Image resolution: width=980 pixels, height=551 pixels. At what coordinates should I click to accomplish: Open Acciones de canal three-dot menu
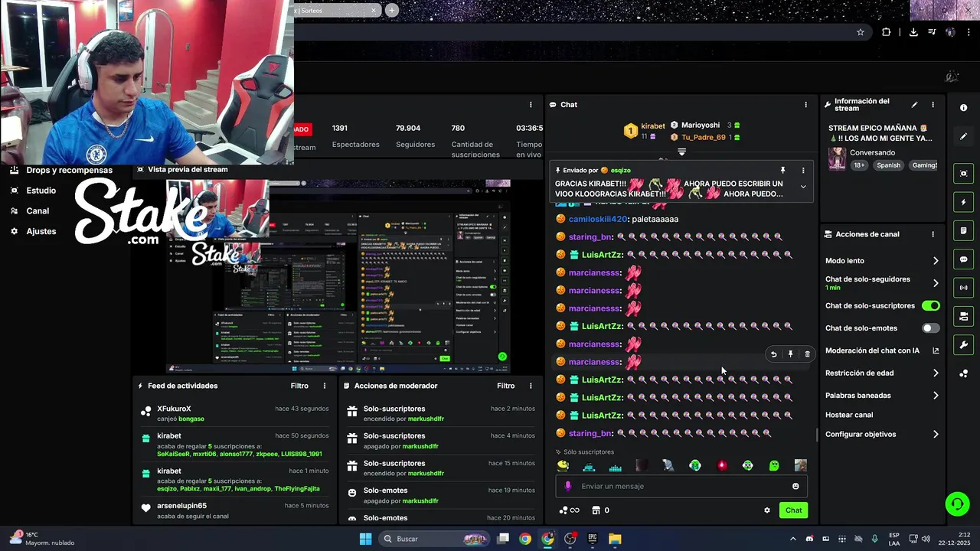coord(933,234)
